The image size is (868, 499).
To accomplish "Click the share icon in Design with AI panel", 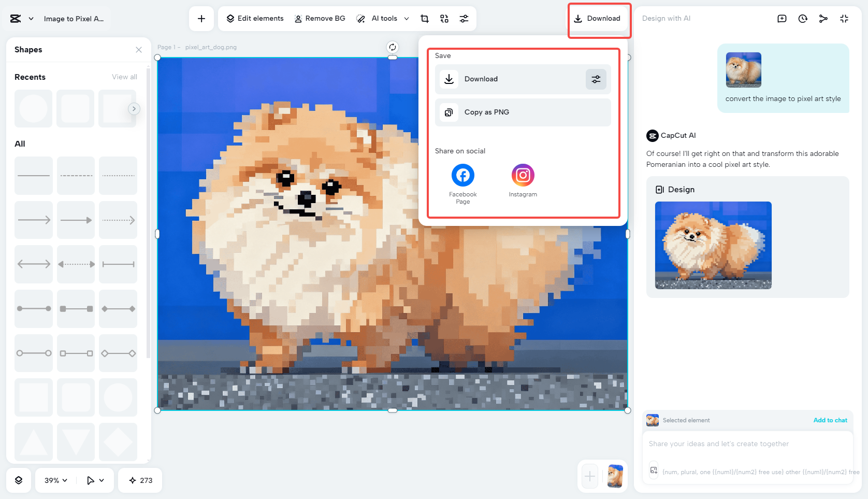I will pos(823,18).
